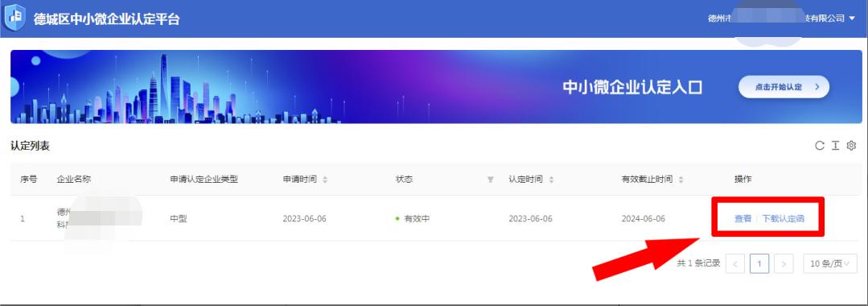Viewport: 868px width, 306px height.
Task: Go to previous page arrow
Action: coord(734,264)
